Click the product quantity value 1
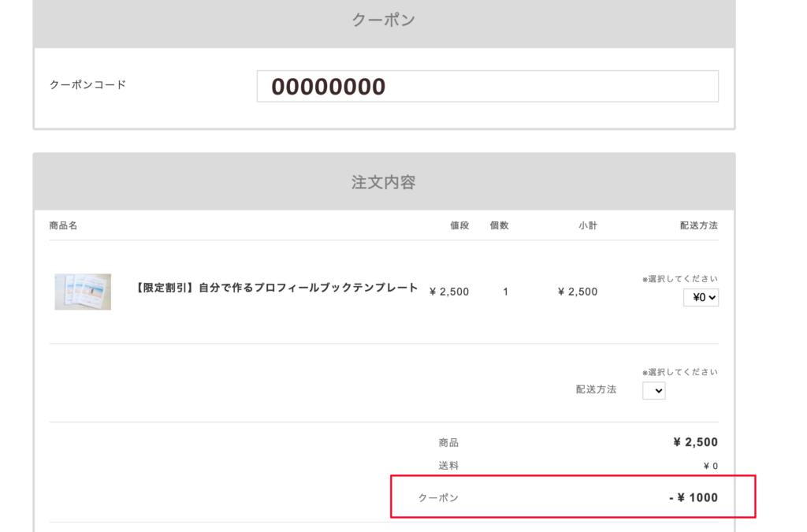 point(505,292)
